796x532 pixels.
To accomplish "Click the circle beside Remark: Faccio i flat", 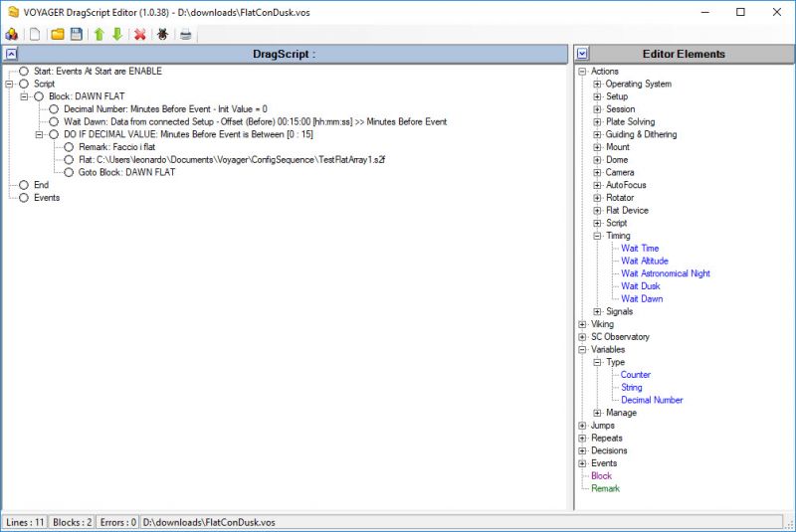I will 69,147.
